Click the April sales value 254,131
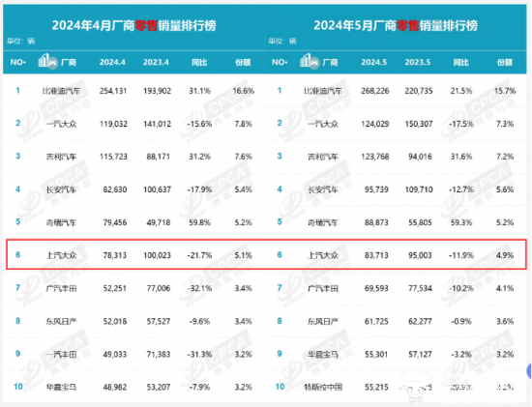532x407 pixels. (113, 91)
